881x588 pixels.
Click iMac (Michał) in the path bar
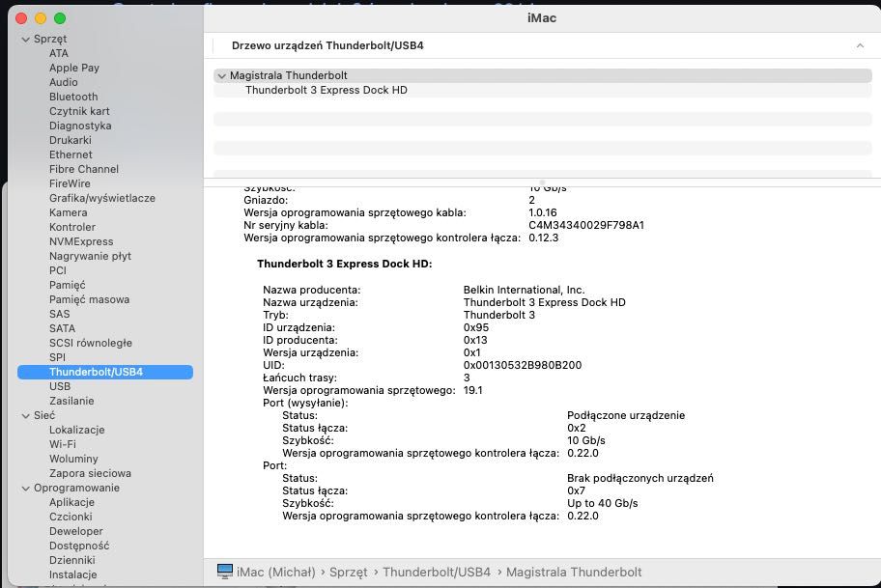(276, 573)
